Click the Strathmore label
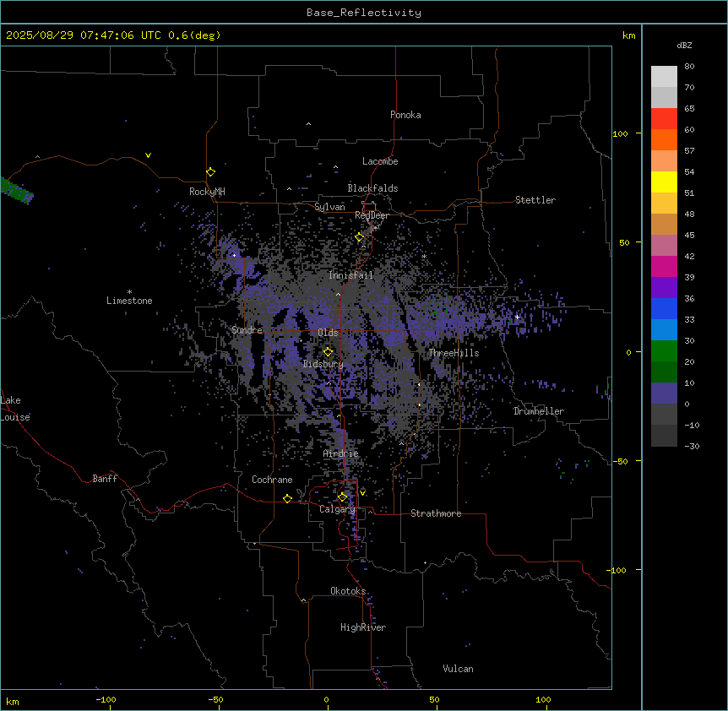Screen dimensions: 728x711 click(x=436, y=513)
